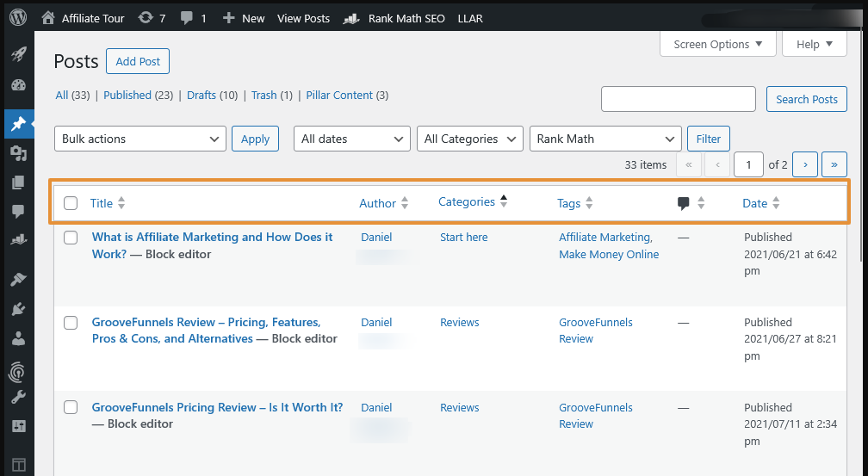The height and width of the screenshot is (476, 868).
Task: Open the Bulk actions dropdown
Action: coord(140,139)
